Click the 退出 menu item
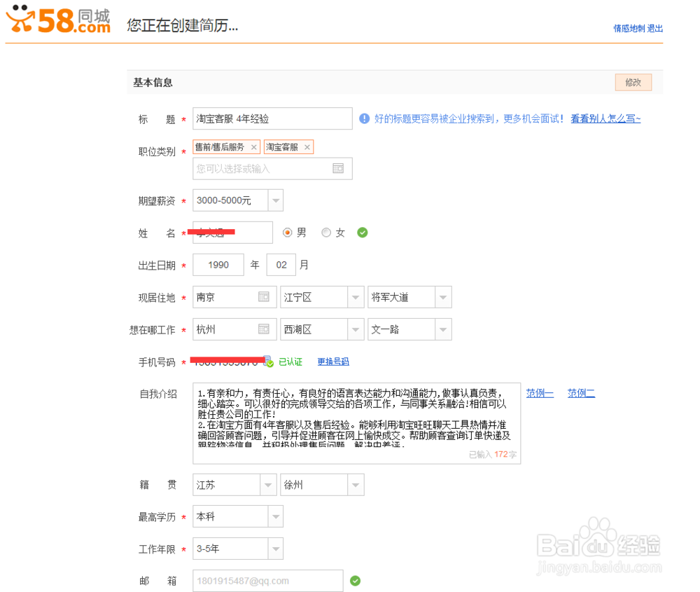 (657, 28)
